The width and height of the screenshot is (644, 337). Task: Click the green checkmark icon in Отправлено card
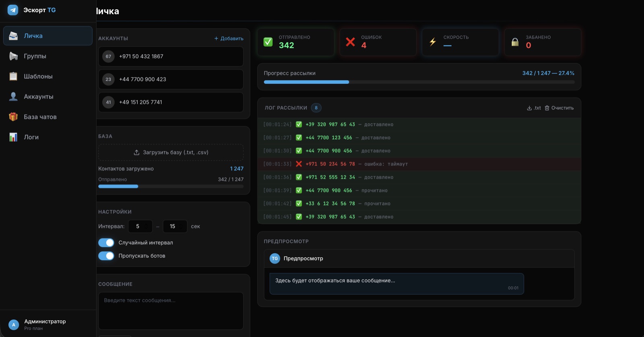268,42
